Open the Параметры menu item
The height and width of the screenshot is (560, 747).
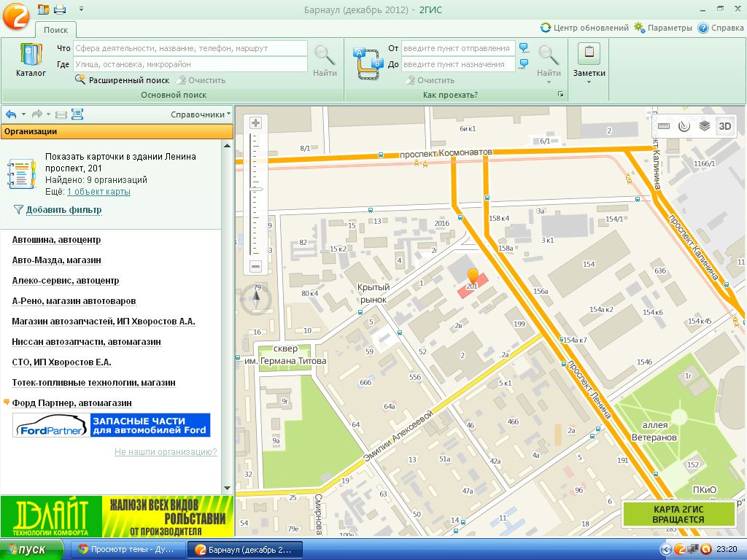pos(662,28)
